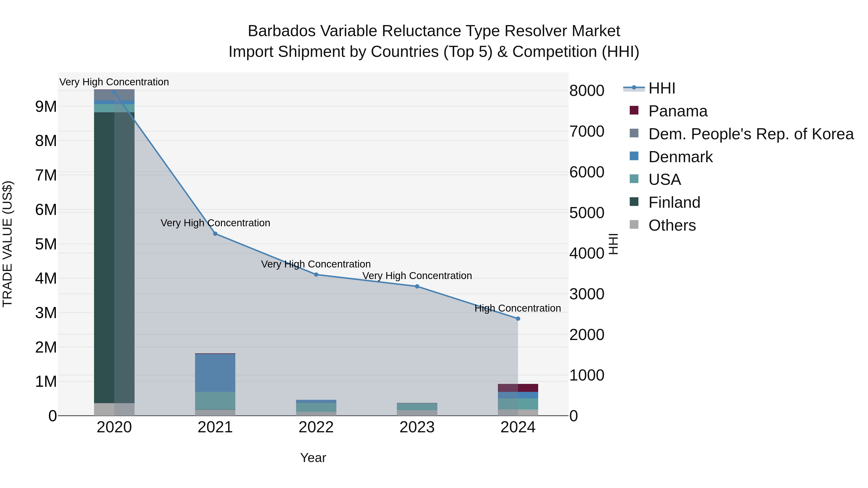Click the 'Year' axis title

tap(313, 458)
